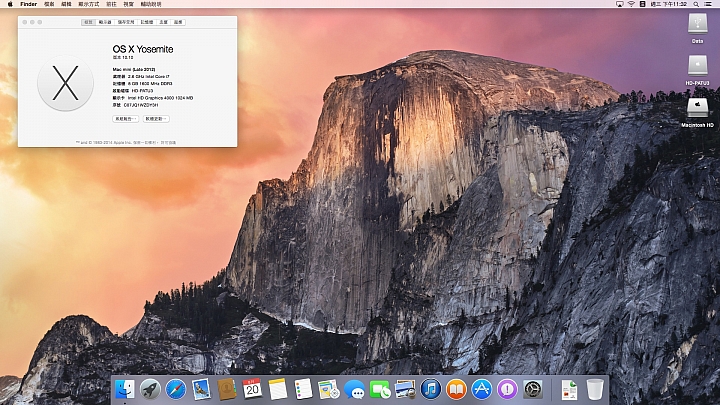The height and width of the screenshot is (405, 720).
Task: Click '8 GB 1600 MHz DDR3' text
Action: pos(150,84)
